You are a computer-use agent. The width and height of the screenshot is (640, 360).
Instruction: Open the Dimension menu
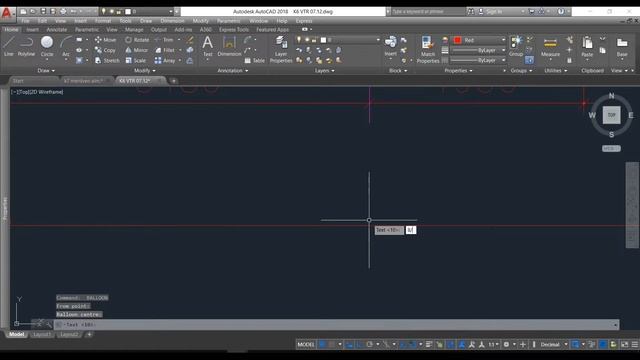click(172, 21)
